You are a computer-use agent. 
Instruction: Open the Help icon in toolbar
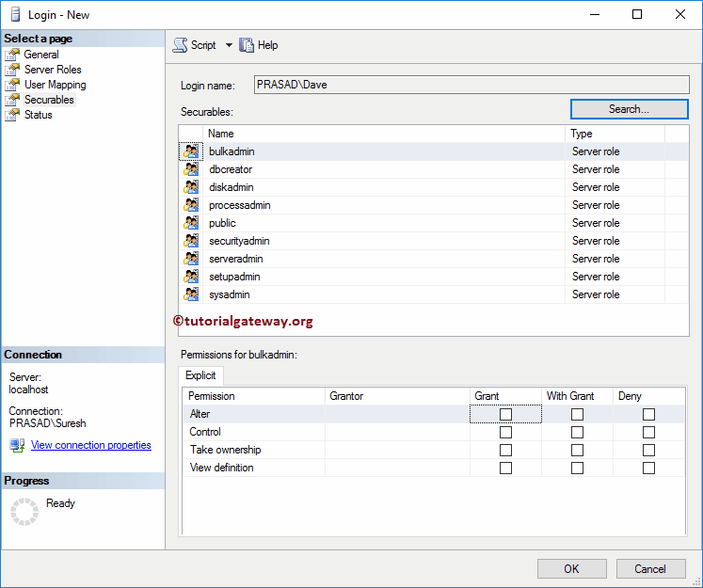click(x=248, y=45)
